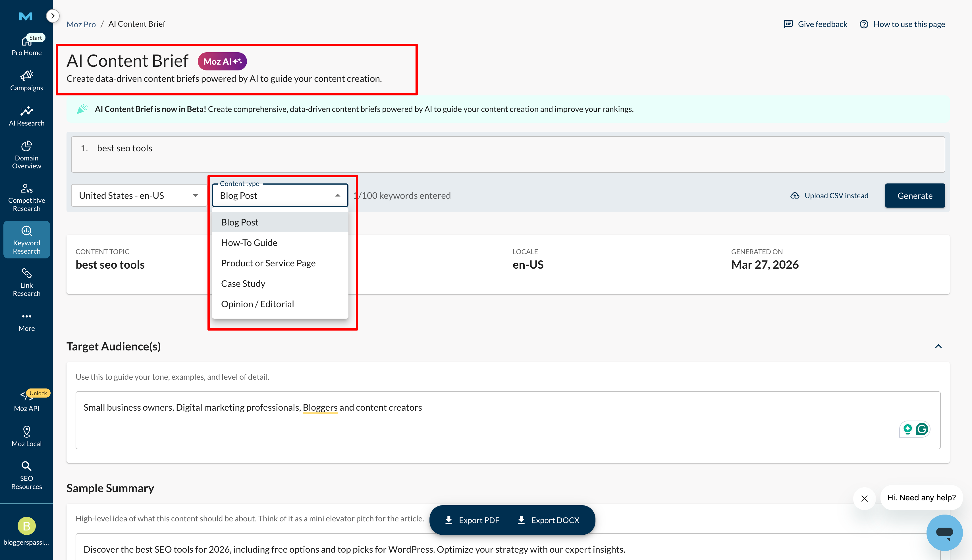Open Moz Local from sidebar

click(x=26, y=436)
